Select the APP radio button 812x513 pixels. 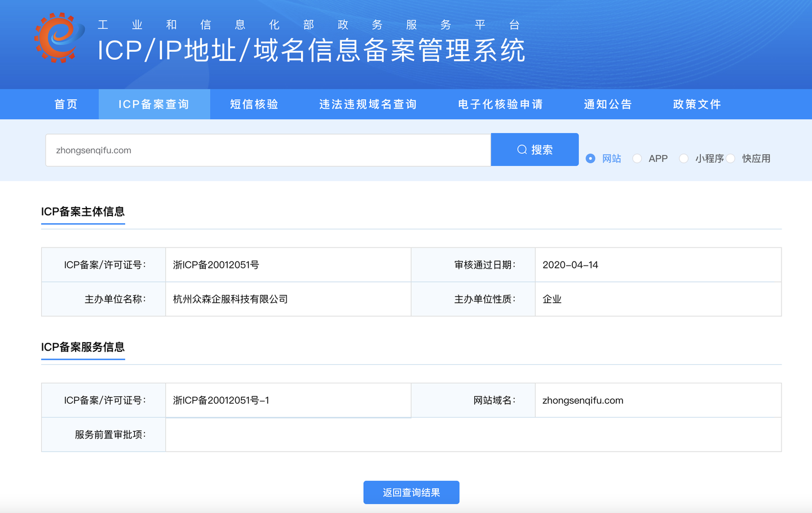click(637, 158)
